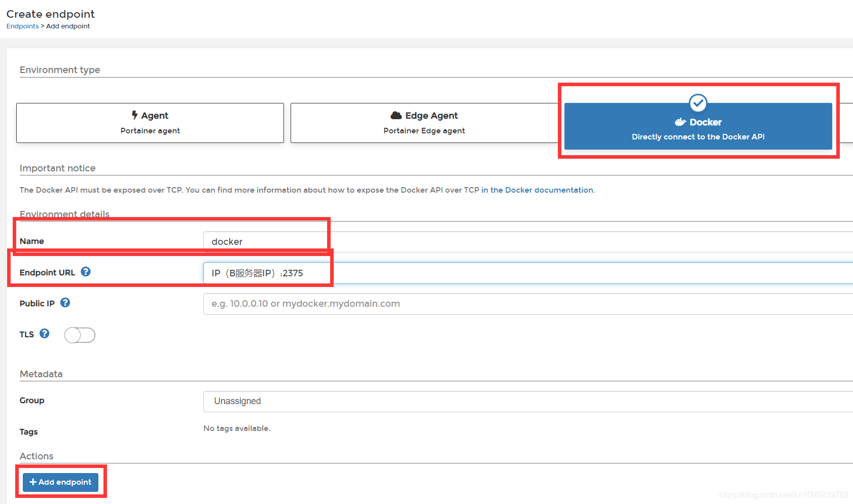The width and height of the screenshot is (853, 504).
Task: Click the 'Metadata' section heading
Action: [41, 374]
